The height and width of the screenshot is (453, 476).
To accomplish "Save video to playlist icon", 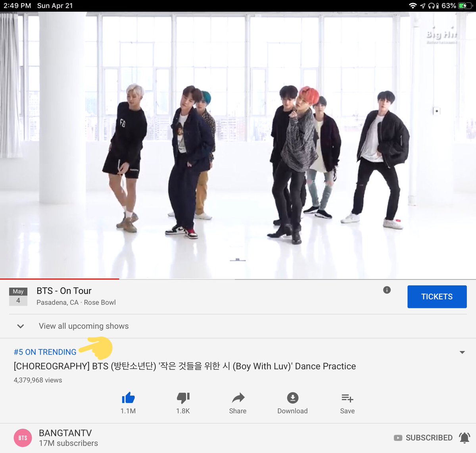I will point(347,398).
